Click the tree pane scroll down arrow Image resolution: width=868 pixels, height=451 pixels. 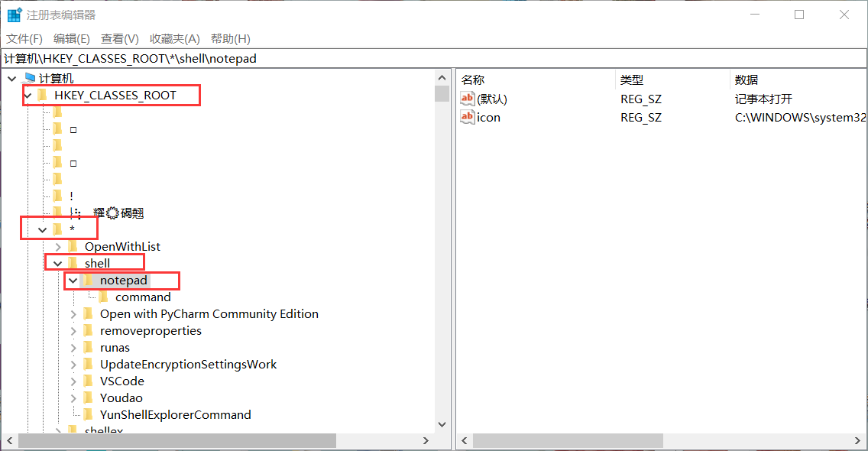tap(442, 424)
